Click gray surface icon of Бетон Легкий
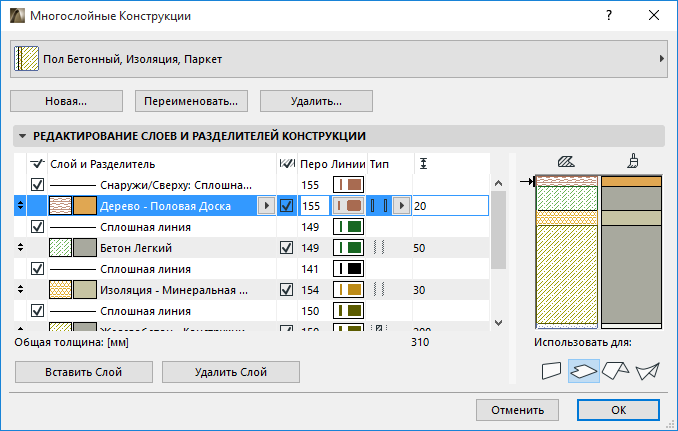The height and width of the screenshot is (431, 678). (x=85, y=248)
